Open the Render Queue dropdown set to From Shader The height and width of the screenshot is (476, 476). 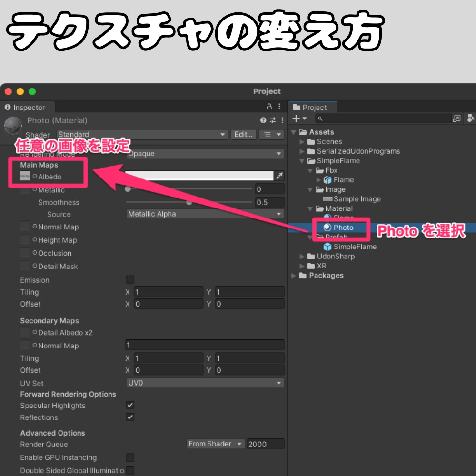(x=215, y=444)
